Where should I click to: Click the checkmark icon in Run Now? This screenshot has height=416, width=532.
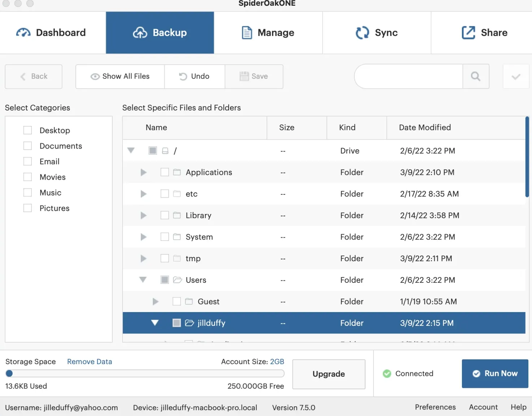point(476,374)
